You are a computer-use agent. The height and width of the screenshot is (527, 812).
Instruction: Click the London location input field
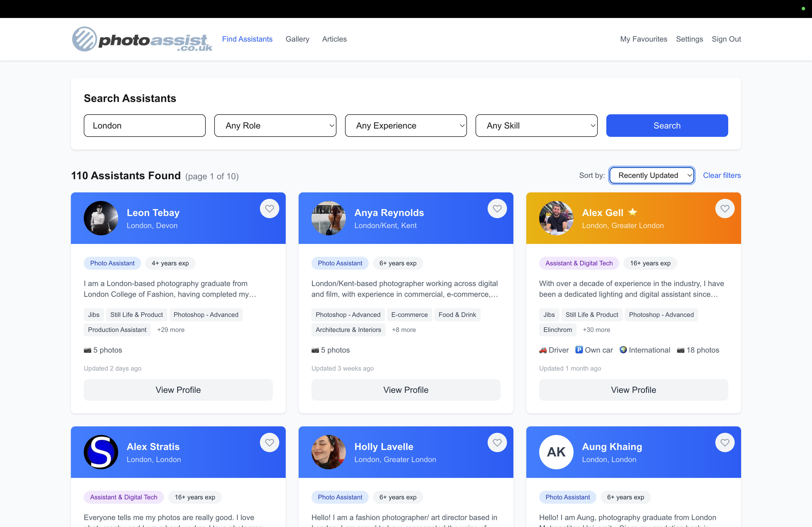pyautogui.click(x=145, y=125)
